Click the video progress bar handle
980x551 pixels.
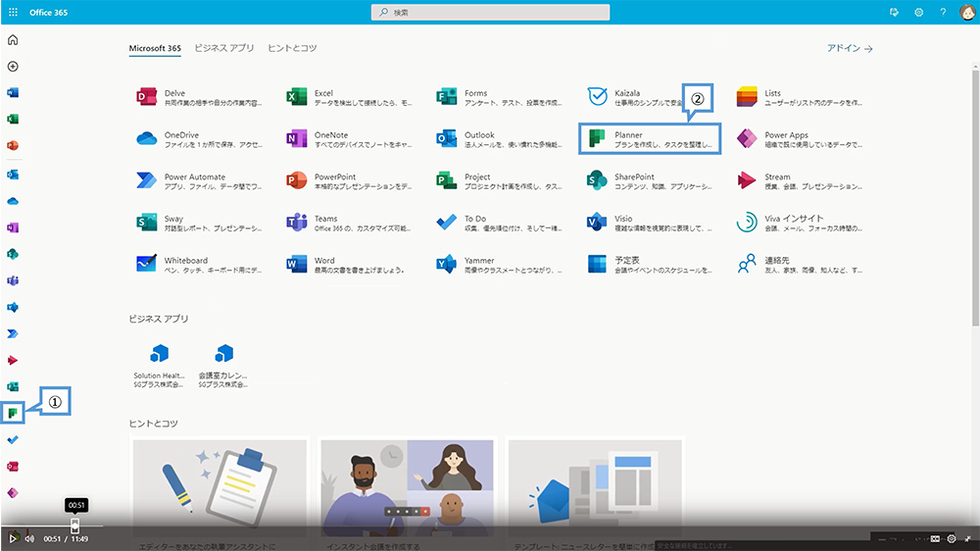[75, 526]
